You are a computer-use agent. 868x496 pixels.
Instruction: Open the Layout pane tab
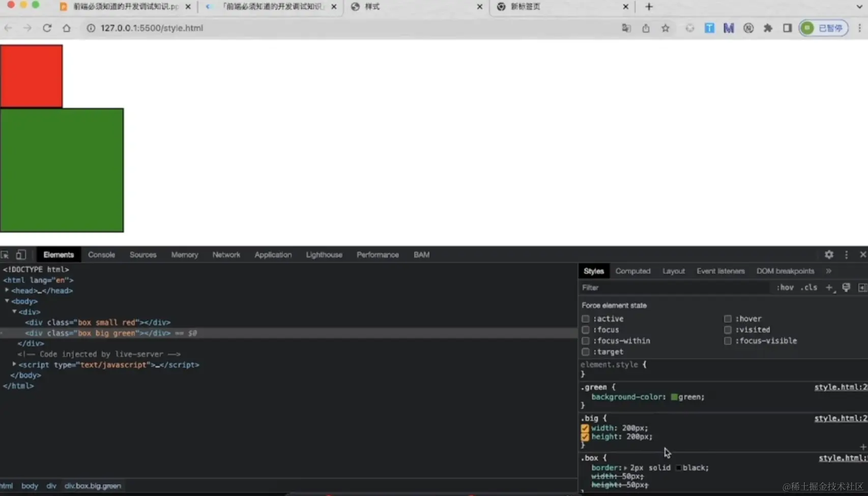pos(674,271)
